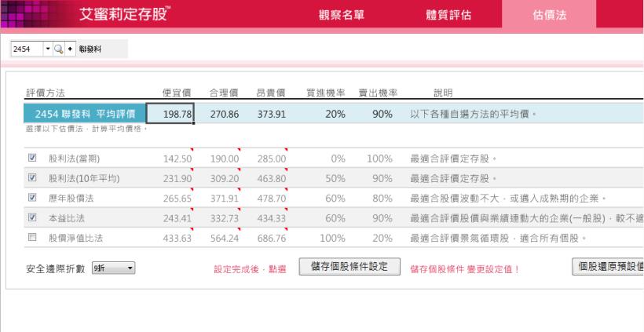
Task: Click the 個股還原預設值 button
Action: 608,267
